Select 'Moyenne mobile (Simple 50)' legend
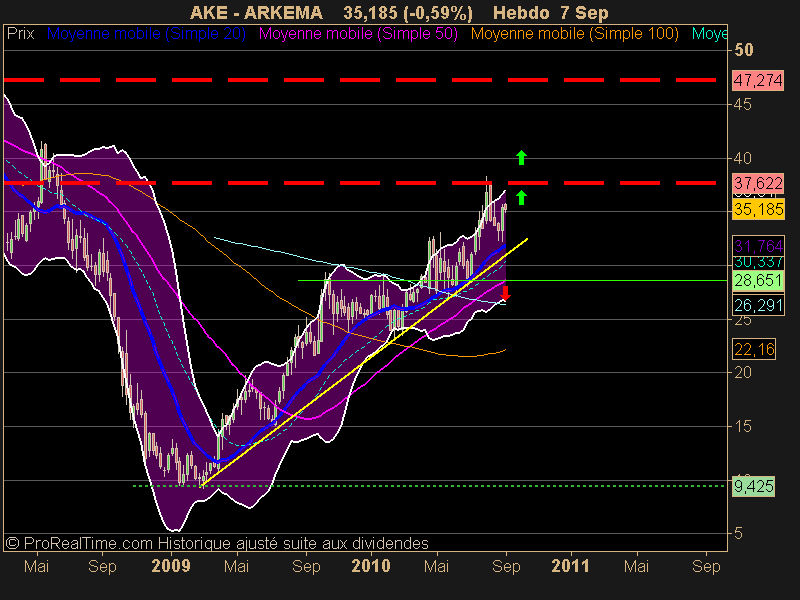The width and height of the screenshot is (800, 600). pyautogui.click(x=358, y=34)
